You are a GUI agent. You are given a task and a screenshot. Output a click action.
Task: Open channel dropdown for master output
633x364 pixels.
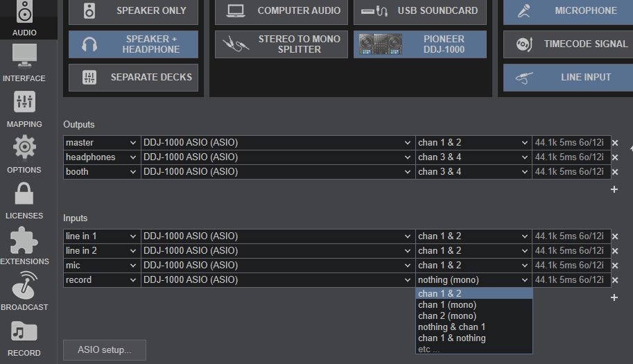(474, 142)
